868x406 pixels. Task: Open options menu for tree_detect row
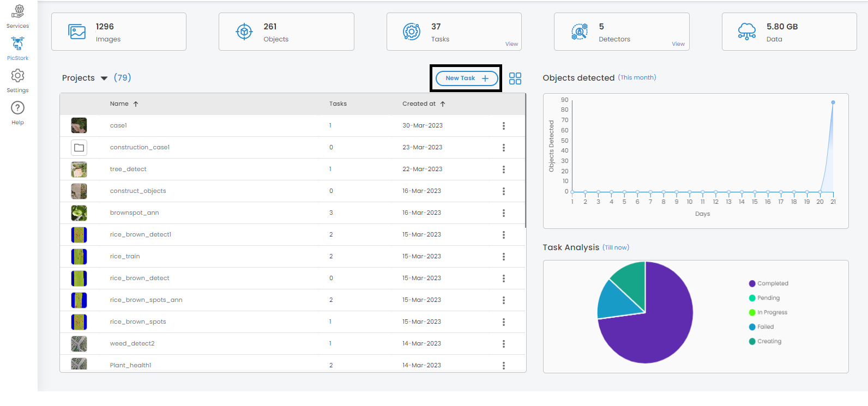[x=503, y=169]
